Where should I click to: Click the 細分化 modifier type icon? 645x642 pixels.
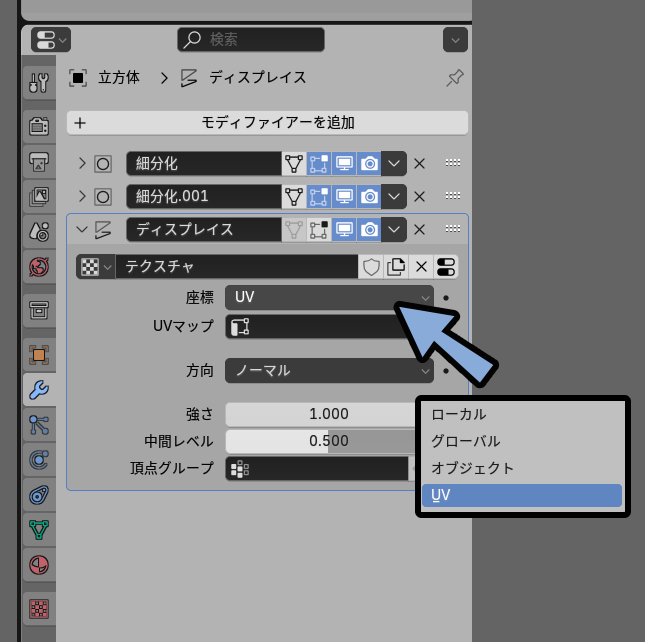pyautogui.click(x=103, y=164)
